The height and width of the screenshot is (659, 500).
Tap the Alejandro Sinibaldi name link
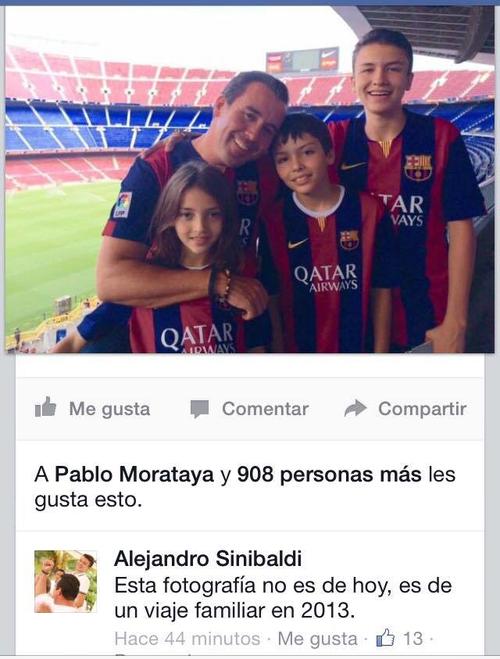(208, 559)
